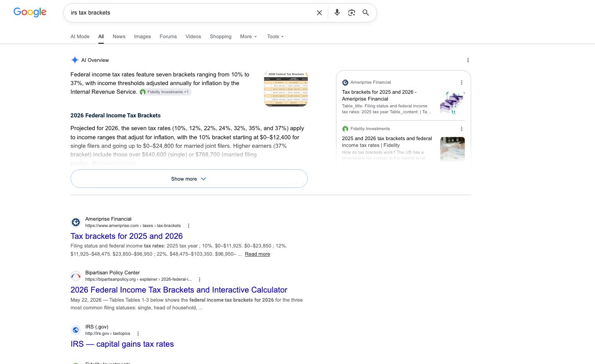595x364 pixels.
Task: Expand the More search filters dropdown
Action: coord(249,36)
